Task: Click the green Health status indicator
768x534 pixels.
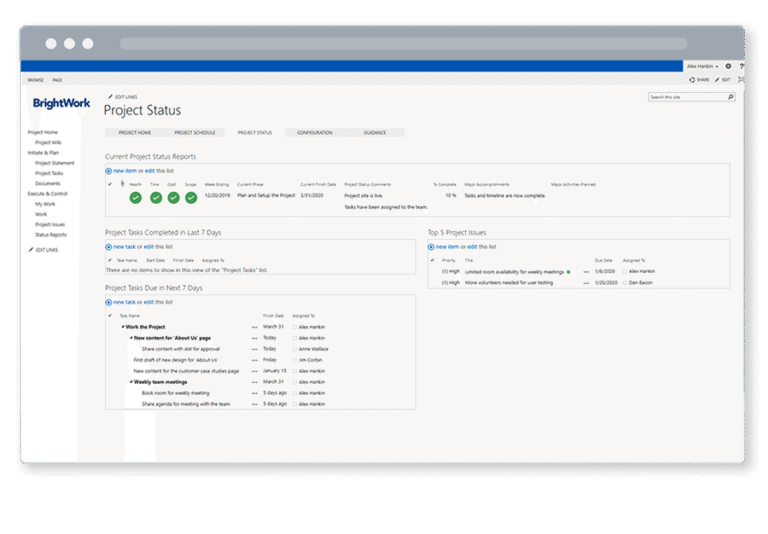Action: (136, 197)
